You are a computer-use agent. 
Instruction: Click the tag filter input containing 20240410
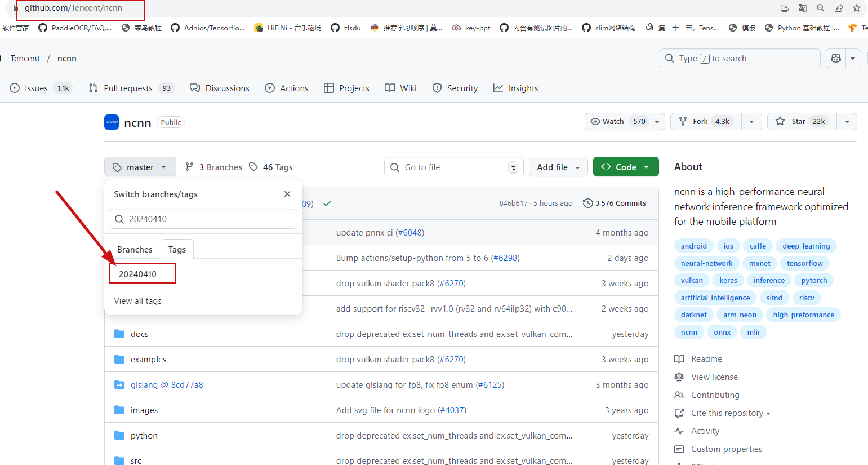(203, 219)
